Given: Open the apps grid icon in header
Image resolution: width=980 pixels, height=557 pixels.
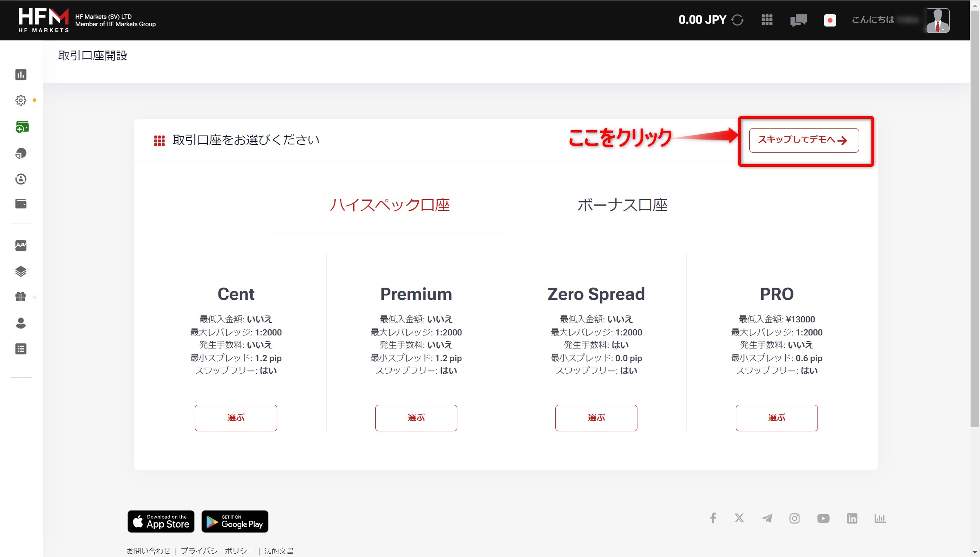Looking at the screenshot, I should [x=767, y=20].
